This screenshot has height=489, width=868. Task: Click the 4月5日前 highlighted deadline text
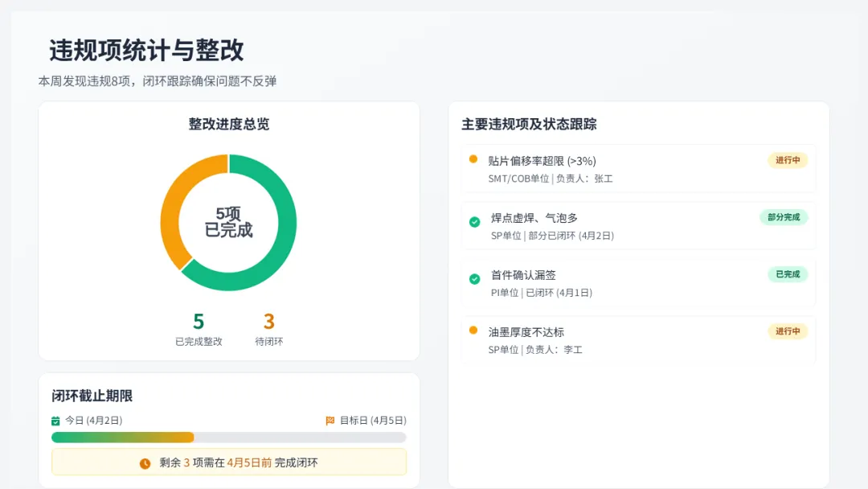point(249,462)
